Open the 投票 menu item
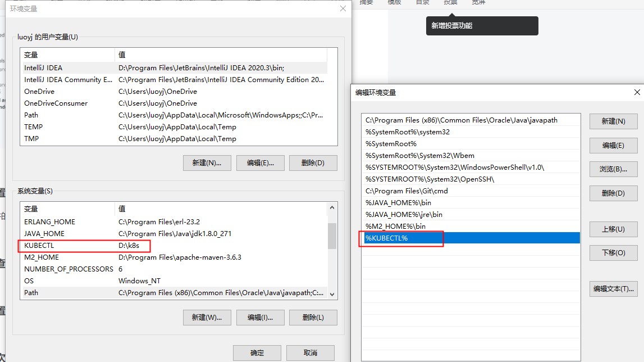 click(450, 3)
